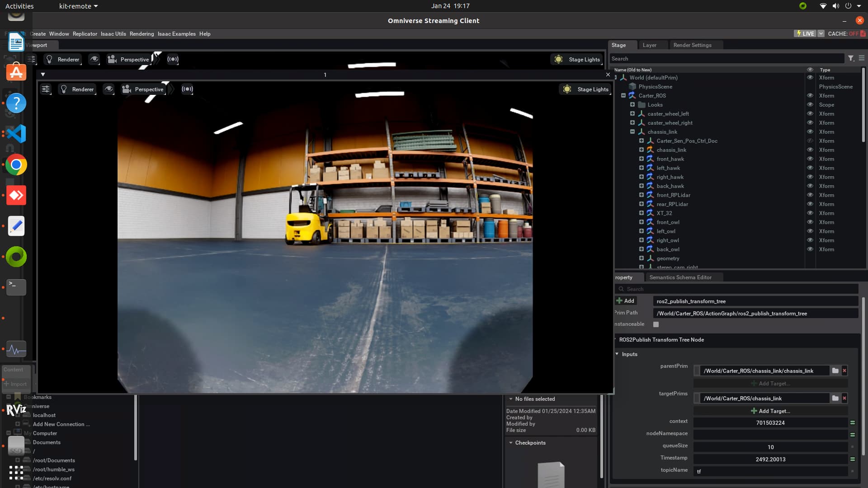Toggle visibility of the chassis_link prim
The image size is (868, 488).
tap(809, 131)
